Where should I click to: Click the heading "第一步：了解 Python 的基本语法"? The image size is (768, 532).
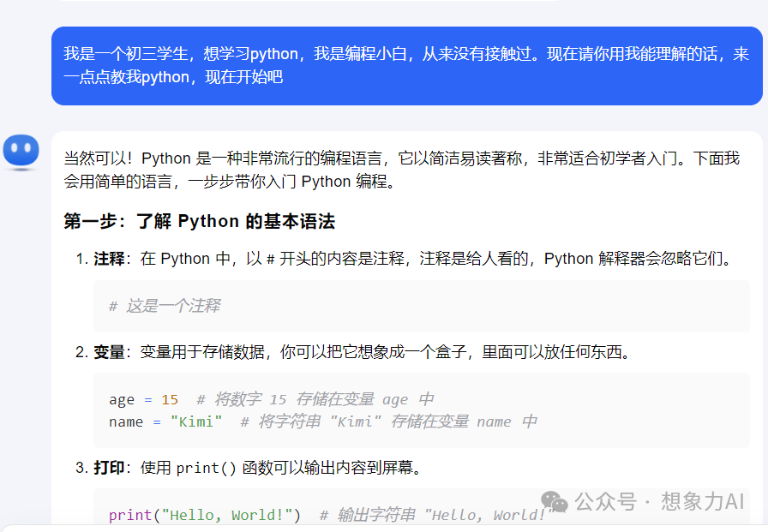click(200, 221)
